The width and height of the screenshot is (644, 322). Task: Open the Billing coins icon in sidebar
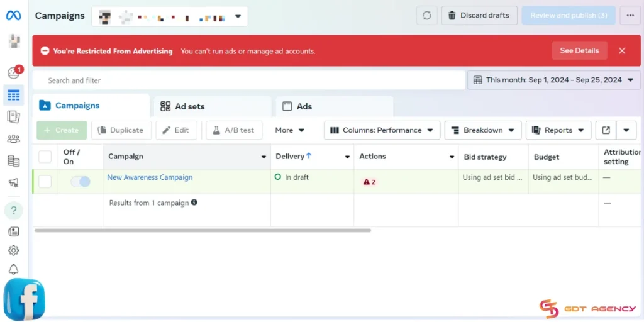coord(14,161)
